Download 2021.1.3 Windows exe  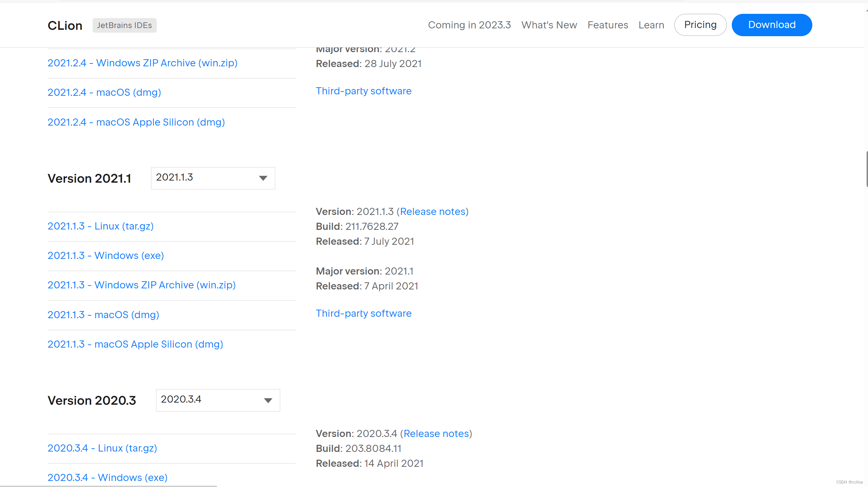pyautogui.click(x=106, y=255)
